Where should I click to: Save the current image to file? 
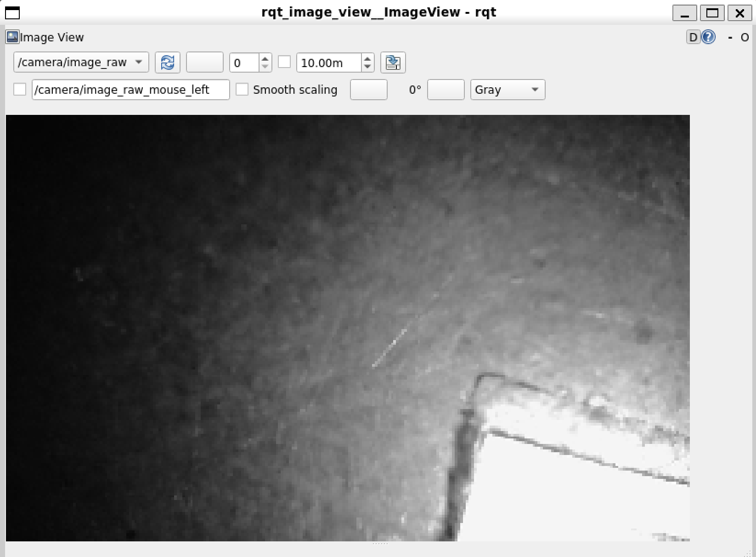click(393, 63)
